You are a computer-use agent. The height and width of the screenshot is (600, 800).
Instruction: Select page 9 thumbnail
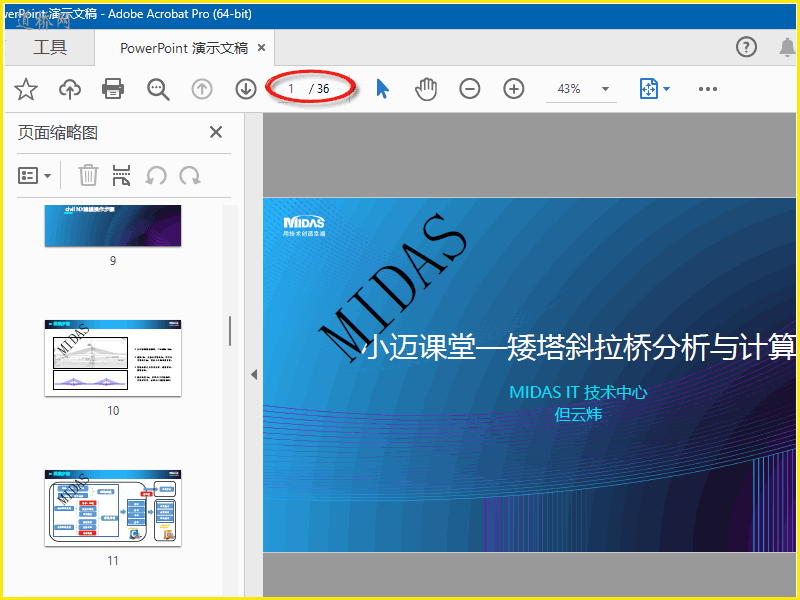pyautogui.click(x=113, y=226)
